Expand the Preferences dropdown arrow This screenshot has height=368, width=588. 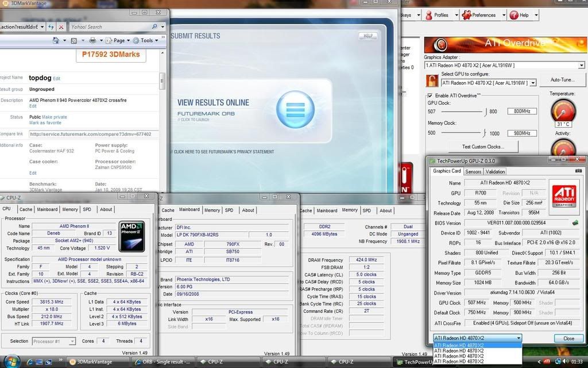504,16
